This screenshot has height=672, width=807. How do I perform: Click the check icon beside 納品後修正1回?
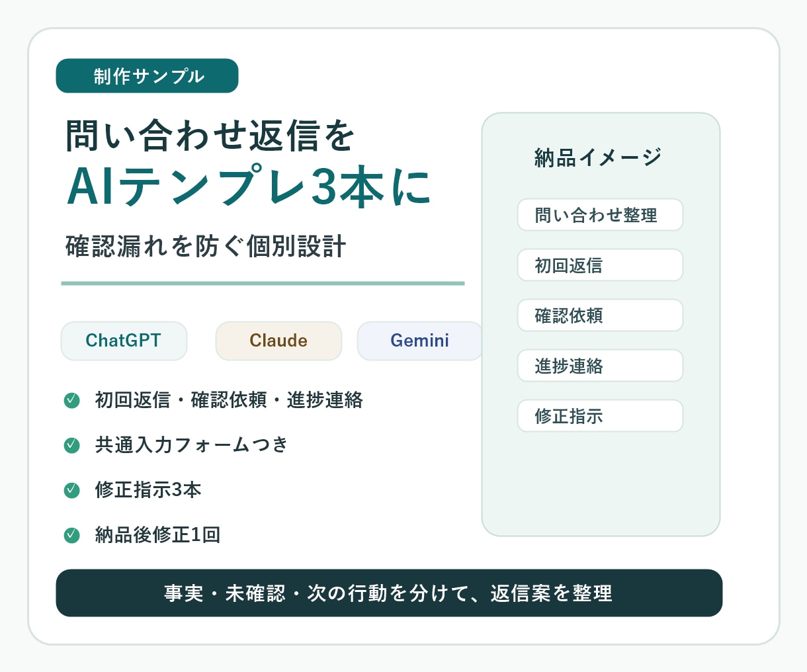pos(71,535)
